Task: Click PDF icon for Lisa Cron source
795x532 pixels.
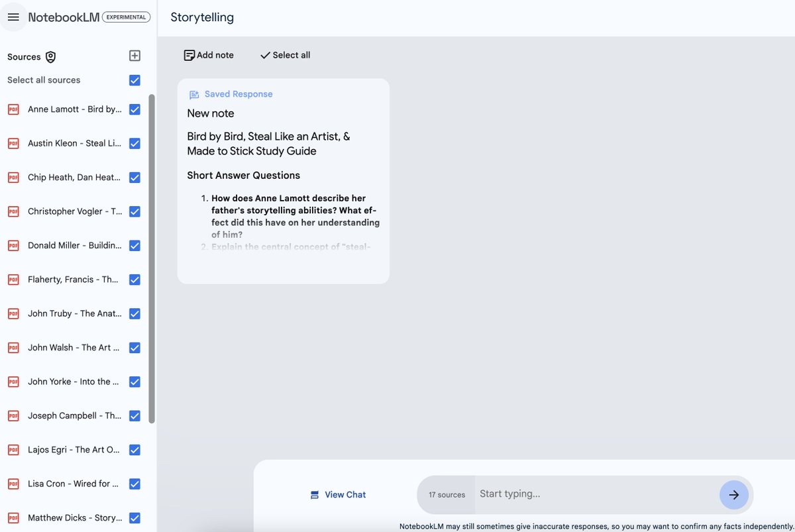Action: point(13,484)
